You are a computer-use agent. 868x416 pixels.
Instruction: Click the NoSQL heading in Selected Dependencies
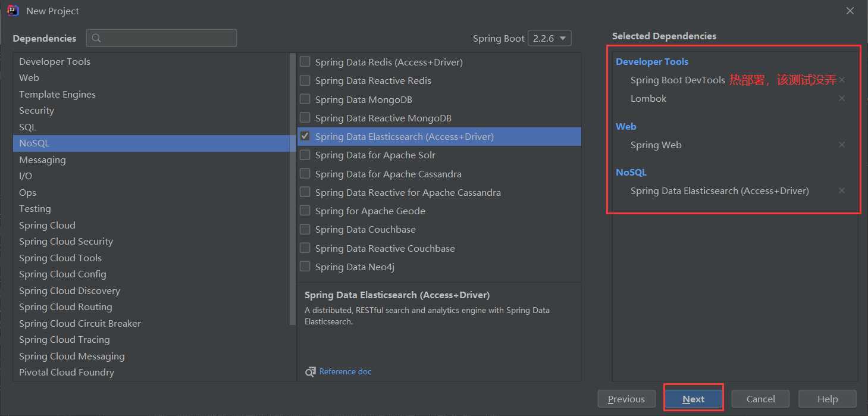(x=631, y=172)
